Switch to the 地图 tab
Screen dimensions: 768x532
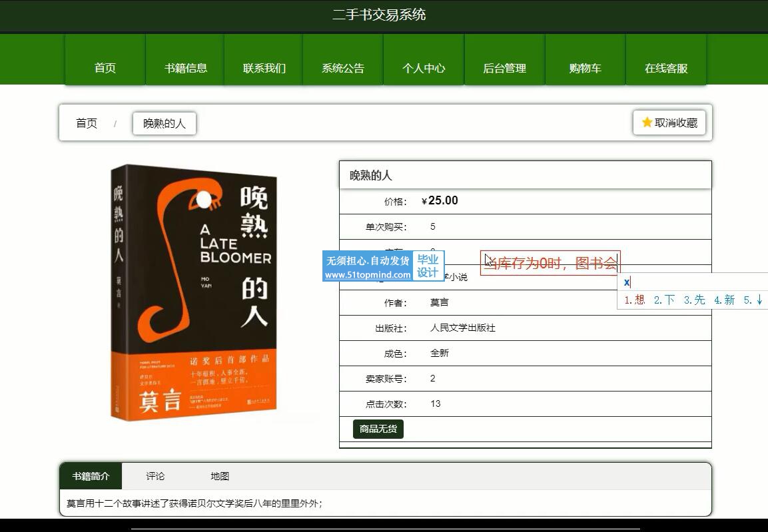(x=219, y=475)
